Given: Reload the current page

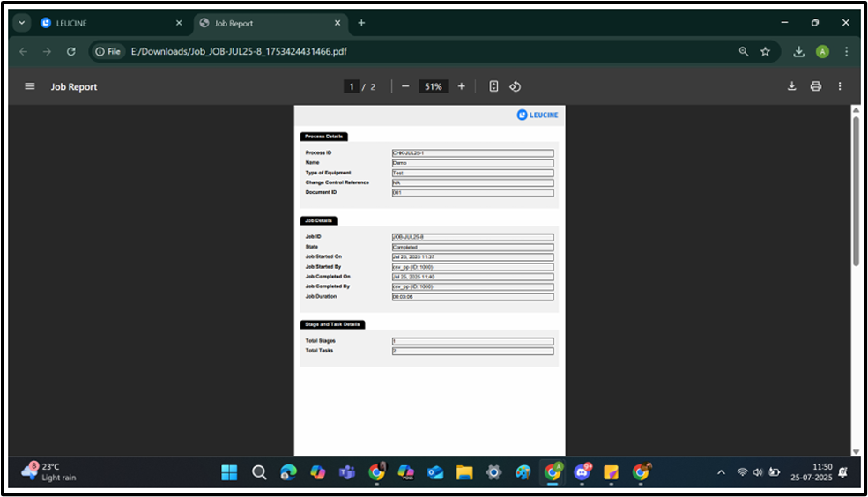Looking at the screenshot, I should pyautogui.click(x=71, y=52).
